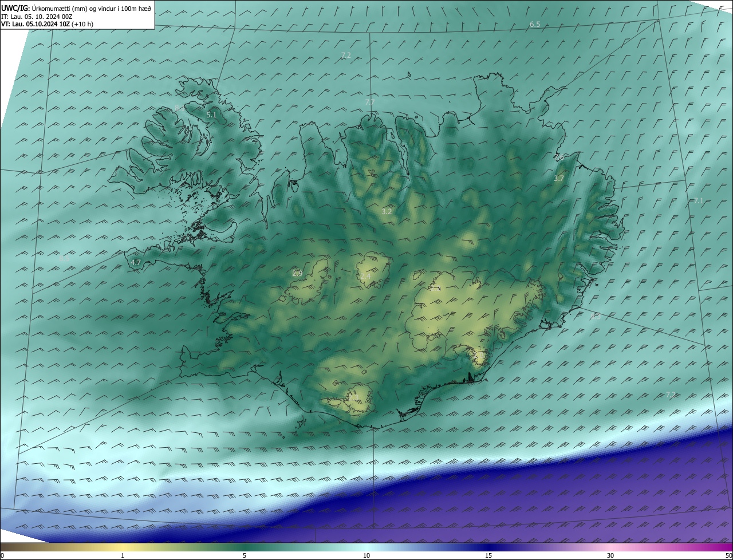This screenshot has width=733, height=560.
Task: Click the 7.2 value over the southeast ocean
Action: [x=671, y=395]
